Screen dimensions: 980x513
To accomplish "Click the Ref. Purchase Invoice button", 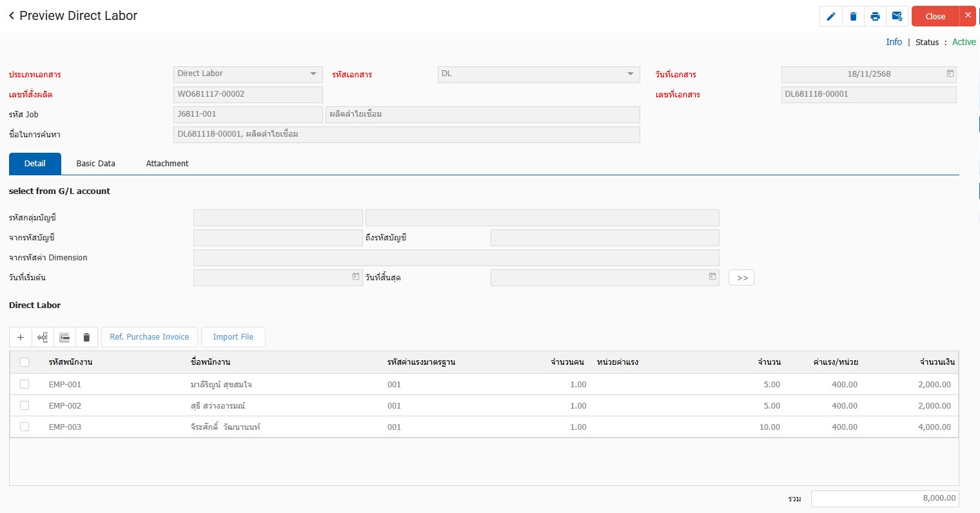I will pyautogui.click(x=149, y=337).
